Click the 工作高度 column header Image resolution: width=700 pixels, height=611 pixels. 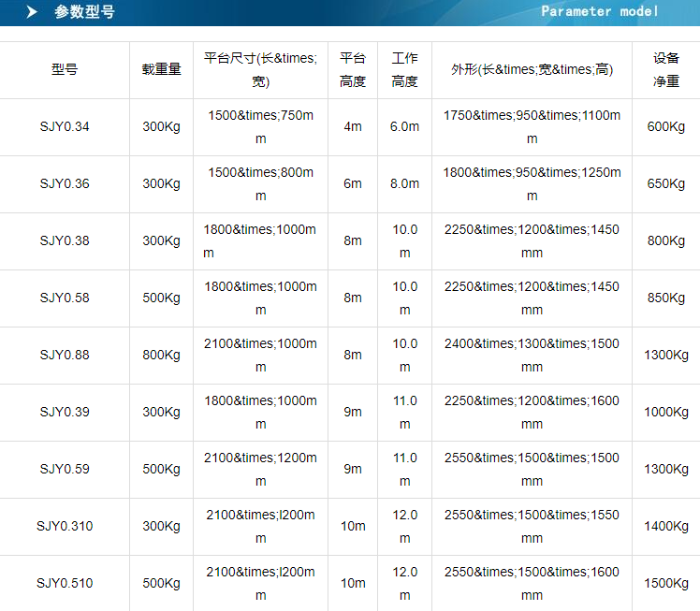point(405,69)
